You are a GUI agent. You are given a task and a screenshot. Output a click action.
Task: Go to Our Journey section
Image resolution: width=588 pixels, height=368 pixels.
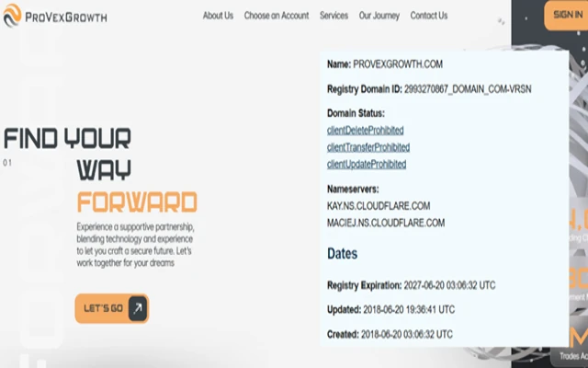[x=379, y=16]
